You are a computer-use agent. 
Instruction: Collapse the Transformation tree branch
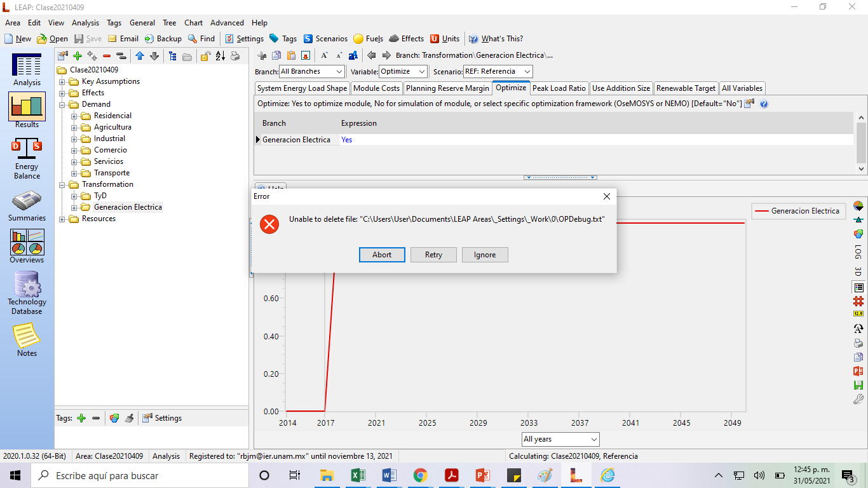62,184
